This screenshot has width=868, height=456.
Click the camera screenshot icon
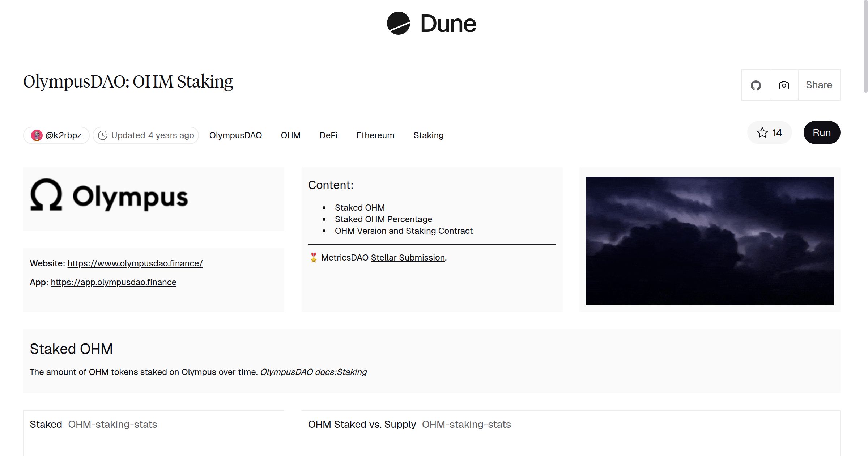(x=783, y=85)
